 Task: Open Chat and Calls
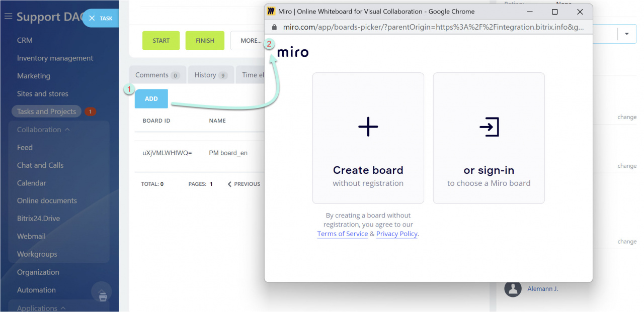(x=40, y=165)
